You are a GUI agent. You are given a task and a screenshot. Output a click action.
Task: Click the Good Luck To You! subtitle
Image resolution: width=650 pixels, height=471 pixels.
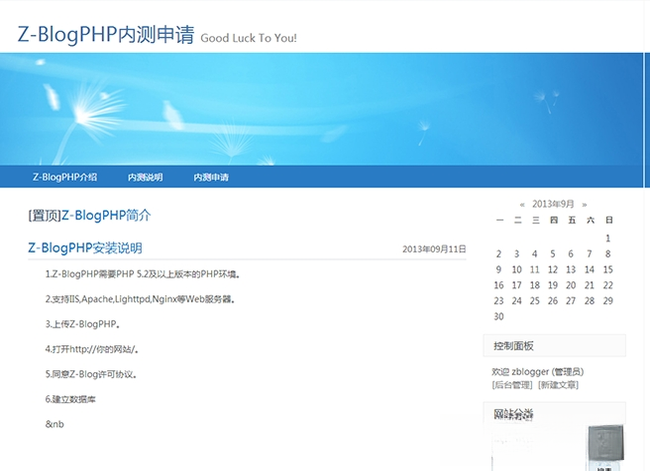pos(249,38)
